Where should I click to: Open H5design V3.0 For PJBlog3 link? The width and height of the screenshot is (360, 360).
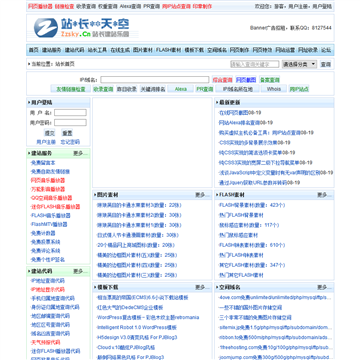[137, 337]
